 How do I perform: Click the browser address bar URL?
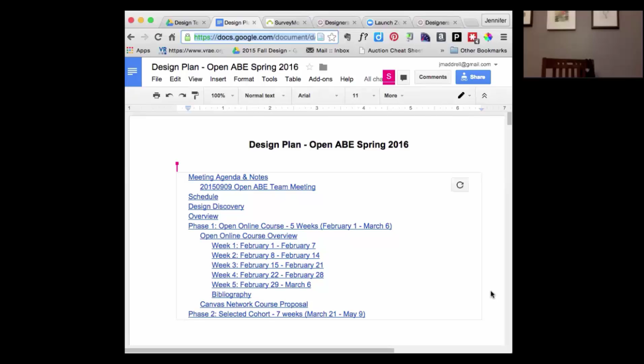click(254, 37)
